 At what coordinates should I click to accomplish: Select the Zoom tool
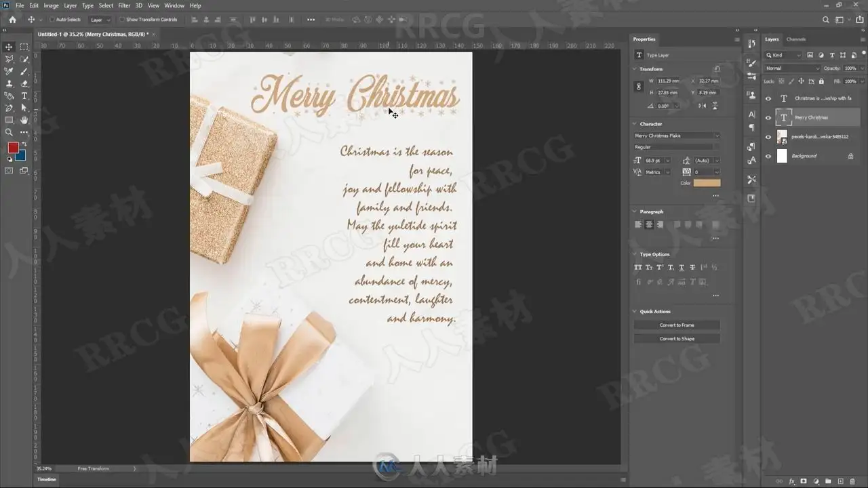tap(9, 132)
